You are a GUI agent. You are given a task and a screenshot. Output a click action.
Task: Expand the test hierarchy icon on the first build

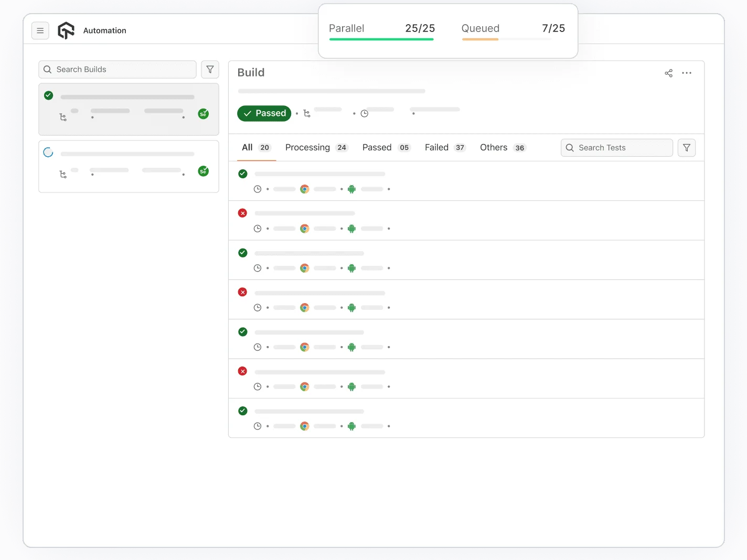tap(63, 117)
